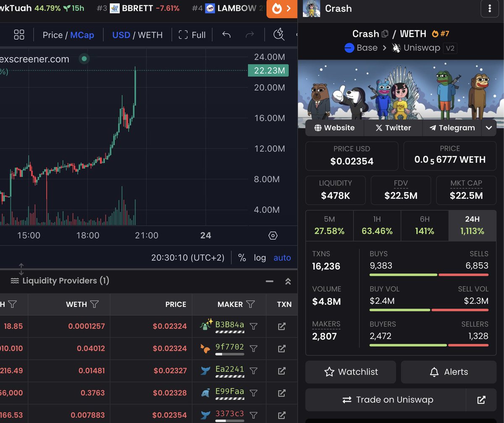The height and width of the screenshot is (423, 504).
Task: Open the chart time zone selector
Action: coord(188,258)
